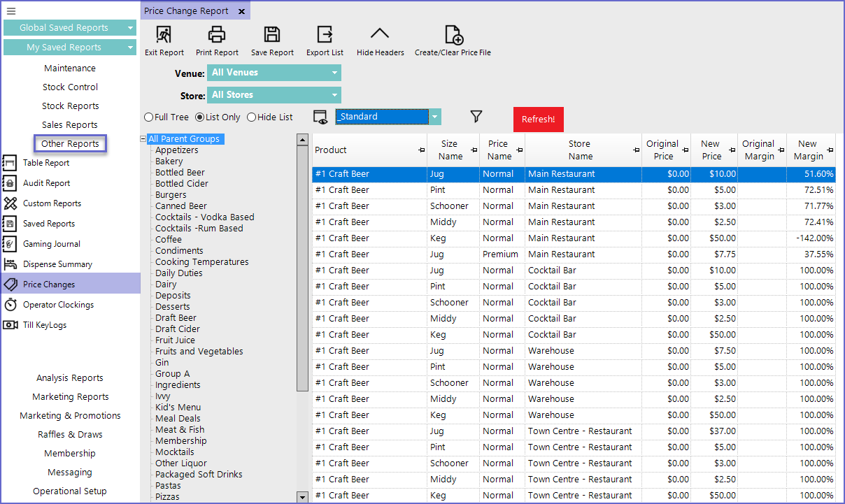The width and height of the screenshot is (845, 504).
Task: Select the List Only radio button
Action: pyautogui.click(x=199, y=117)
